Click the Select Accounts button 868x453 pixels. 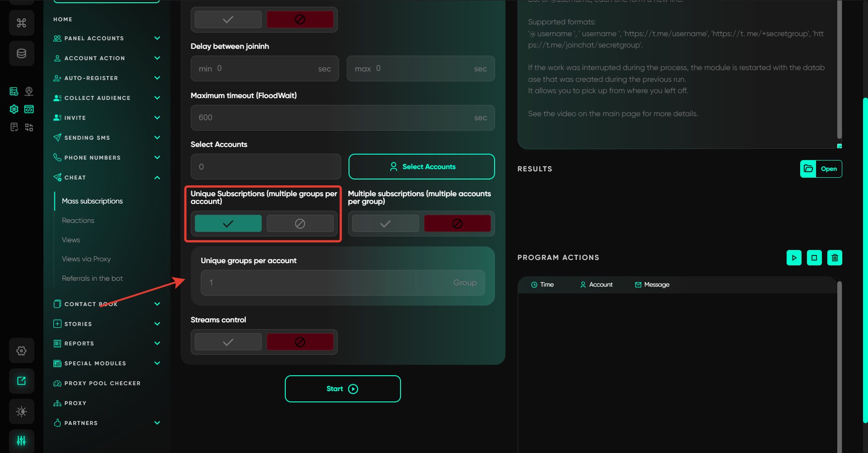pyautogui.click(x=421, y=167)
